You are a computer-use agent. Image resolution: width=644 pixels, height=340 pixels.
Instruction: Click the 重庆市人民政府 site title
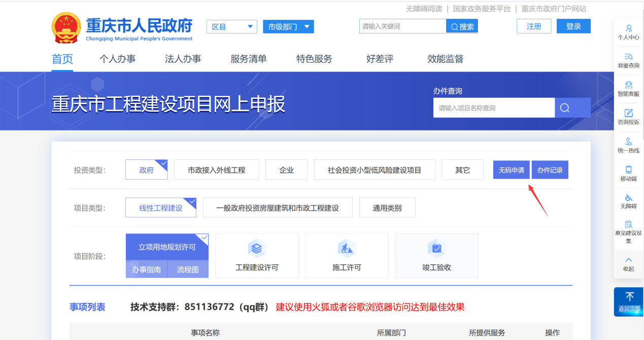pyautogui.click(x=139, y=25)
